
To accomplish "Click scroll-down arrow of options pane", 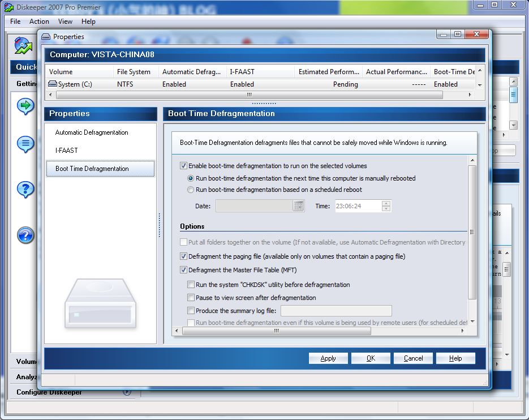I will (x=472, y=322).
